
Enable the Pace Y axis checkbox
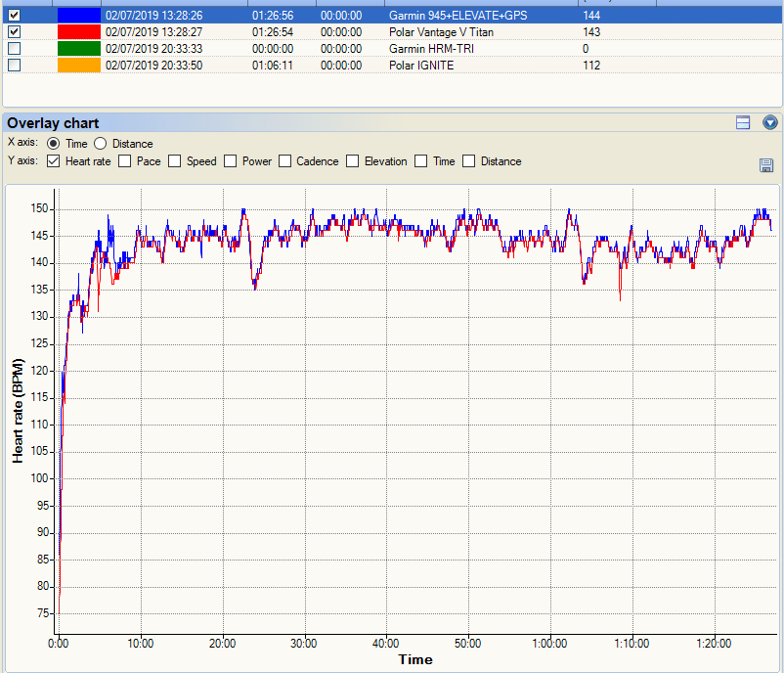pyautogui.click(x=124, y=161)
